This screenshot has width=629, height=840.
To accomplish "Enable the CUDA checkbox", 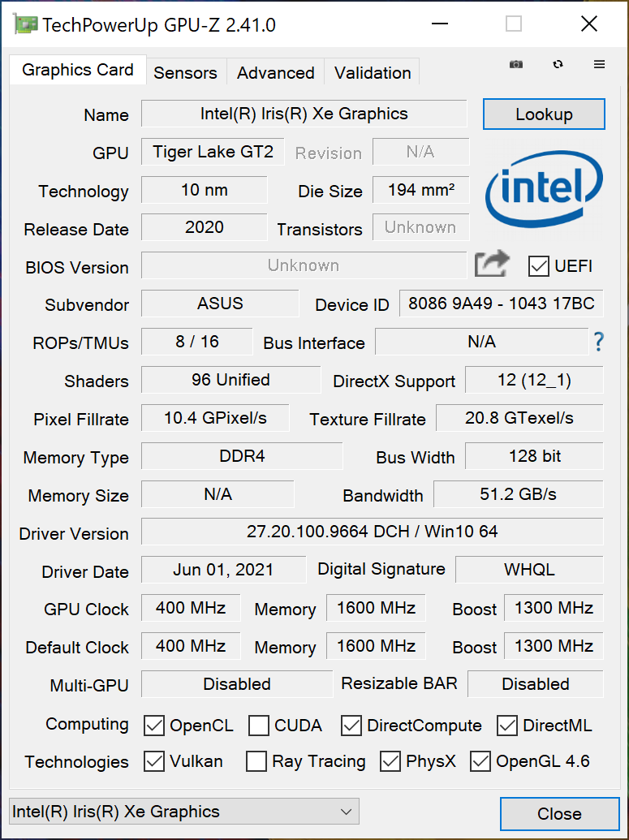I will click(259, 725).
